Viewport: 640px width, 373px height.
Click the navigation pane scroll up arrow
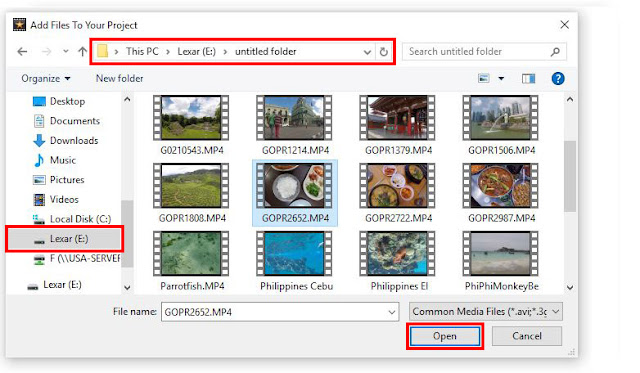tap(127, 99)
